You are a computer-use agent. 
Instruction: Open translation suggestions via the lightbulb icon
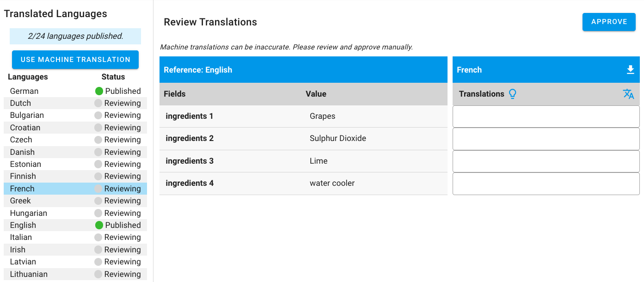pos(512,93)
